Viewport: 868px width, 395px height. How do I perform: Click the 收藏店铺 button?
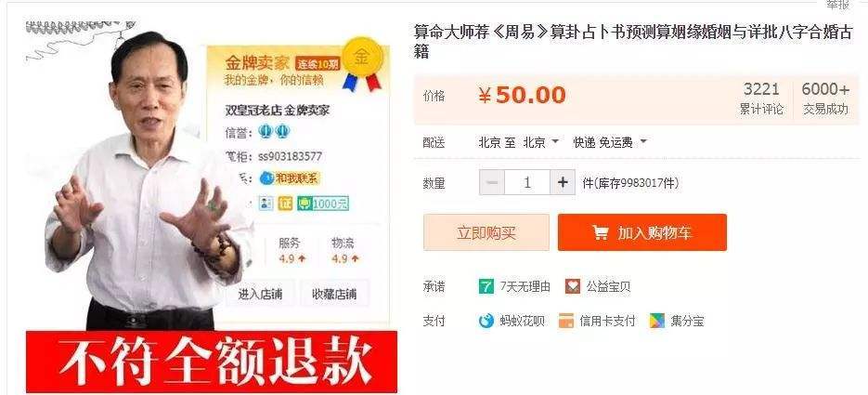pyautogui.click(x=334, y=295)
